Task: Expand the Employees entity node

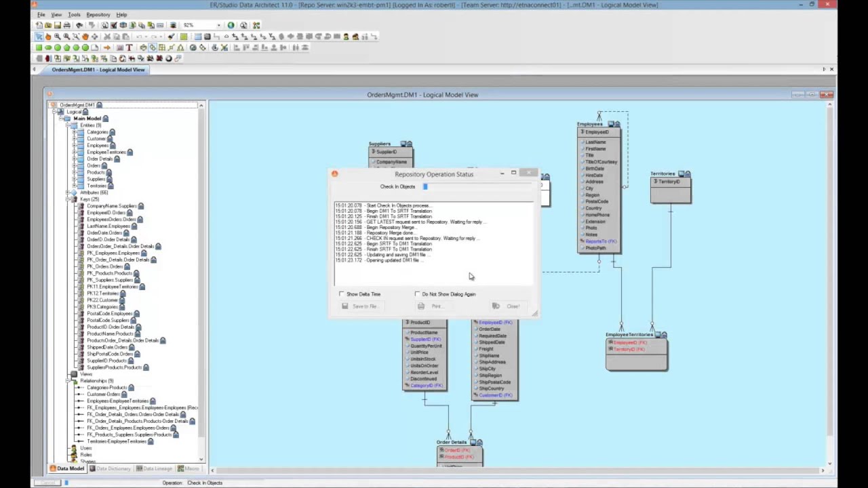Action: [74, 146]
